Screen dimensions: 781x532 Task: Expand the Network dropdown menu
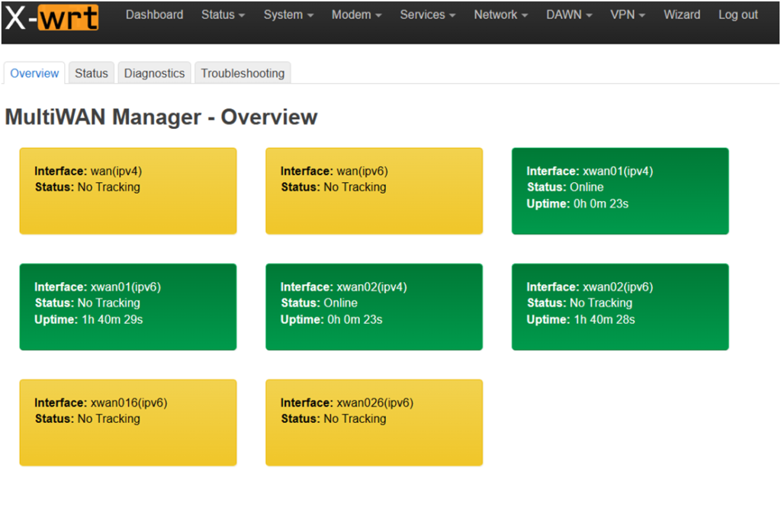click(x=500, y=15)
